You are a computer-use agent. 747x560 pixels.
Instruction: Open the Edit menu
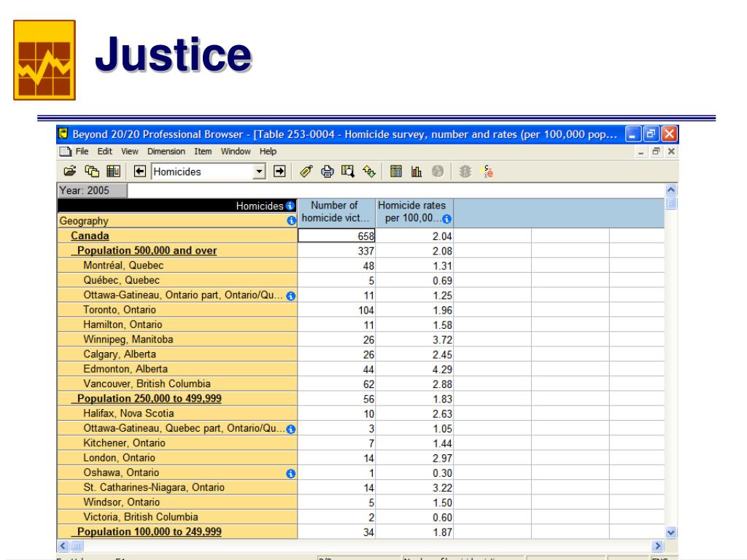(x=104, y=152)
